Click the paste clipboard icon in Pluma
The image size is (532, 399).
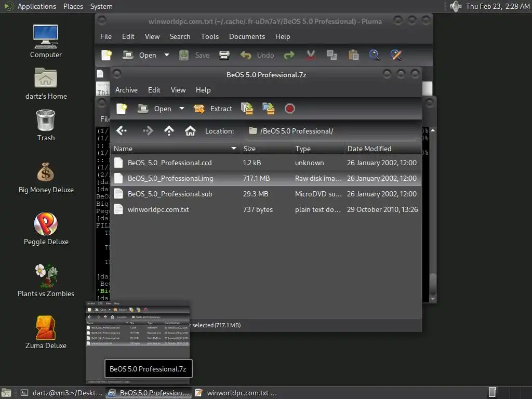[353, 55]
